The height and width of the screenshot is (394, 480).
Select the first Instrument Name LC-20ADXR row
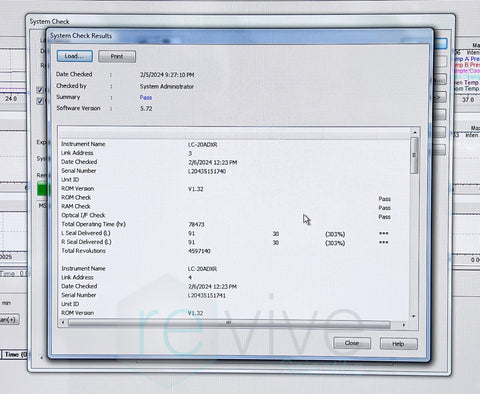click(233, 144)
